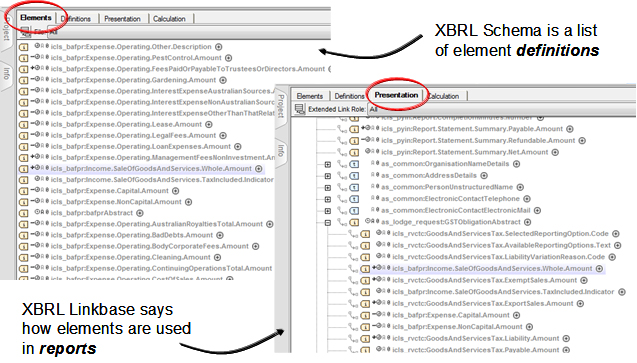
Task: Select Expense.Operating.BodyCorporateFees.Amount row
Action: coord(150,246)
